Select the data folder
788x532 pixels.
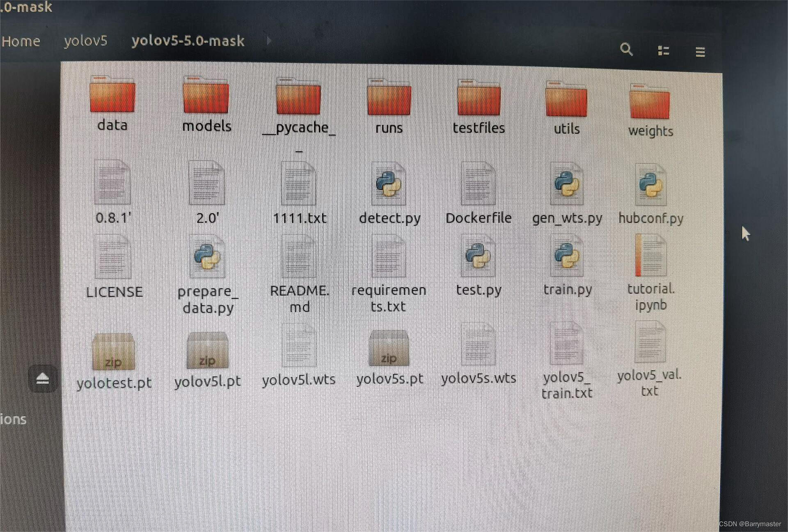tap(112, 96)
